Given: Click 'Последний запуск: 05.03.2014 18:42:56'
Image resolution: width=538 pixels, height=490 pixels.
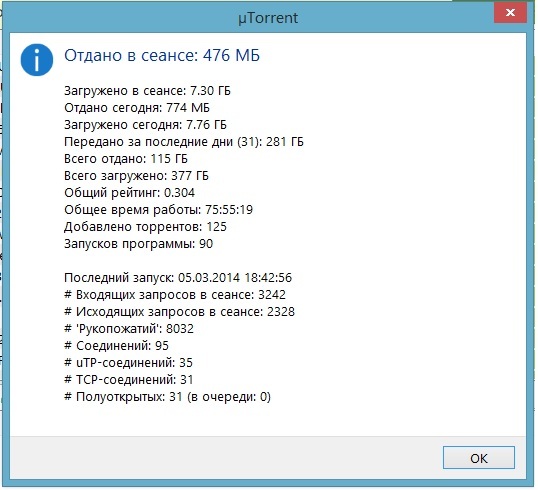Looking at the screenshot, I should coord(178,278).
